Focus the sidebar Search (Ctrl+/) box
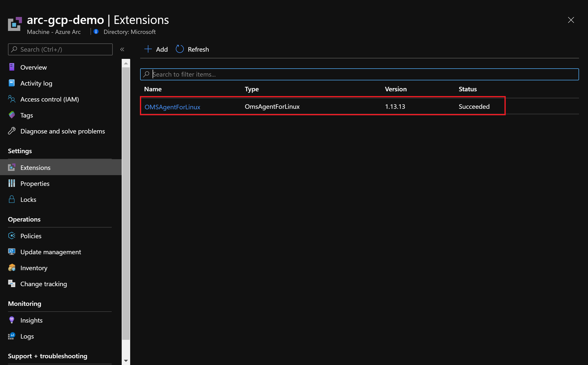Screen dimensions: 588x365 pyautogui.click(x=60, y=49)
